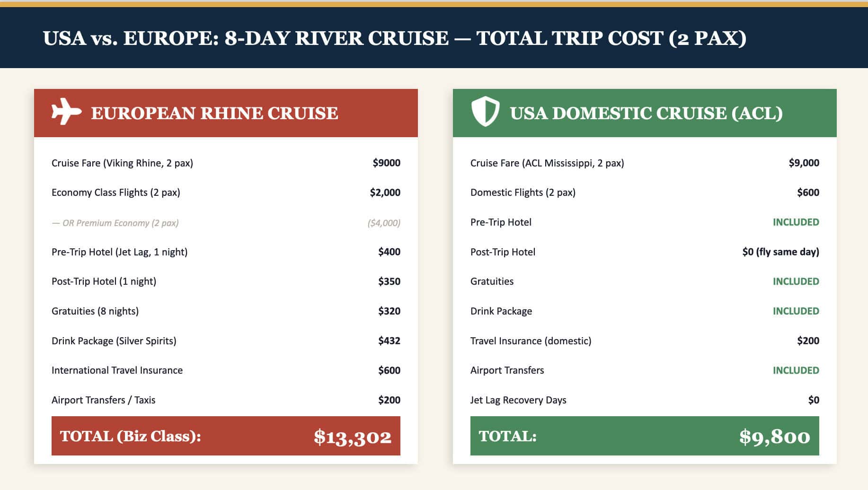Select International Travel Insurance row
868x490 pixels.
point(117,370)
